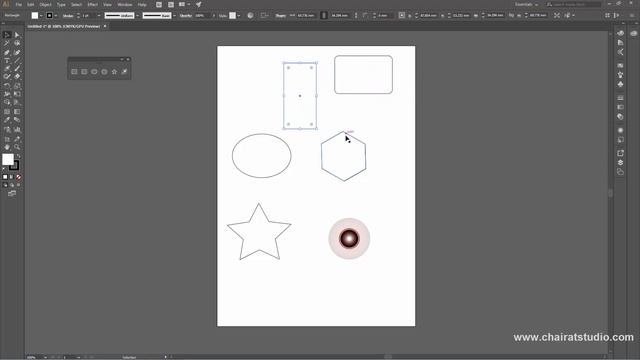Click the hexagon shape on the artboard
640x360 pixels.
(x=344, y=156)
